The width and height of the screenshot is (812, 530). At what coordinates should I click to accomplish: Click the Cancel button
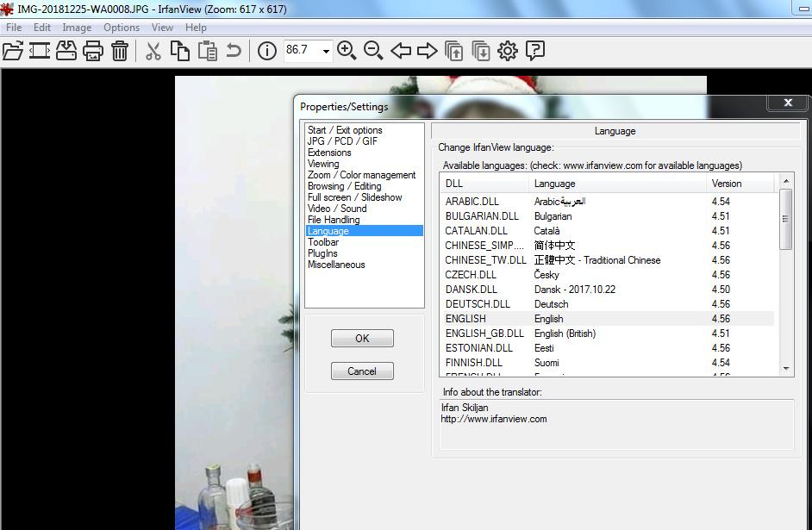click(x=362, y=371)
